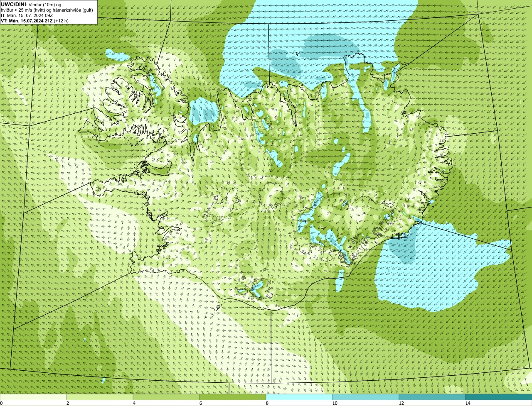Select the 12–14 m/s teal colour bar segment

pyautogui.click(x=432, y=397)
